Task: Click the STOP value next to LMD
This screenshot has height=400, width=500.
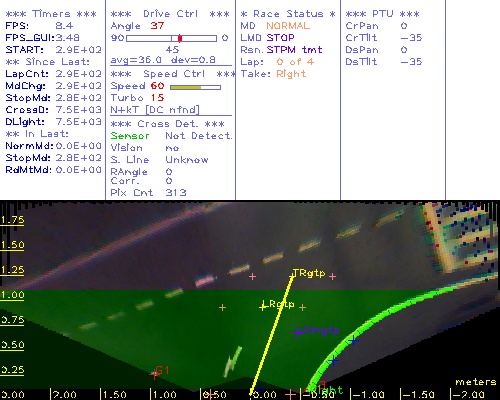Action: tap(280, 38)
